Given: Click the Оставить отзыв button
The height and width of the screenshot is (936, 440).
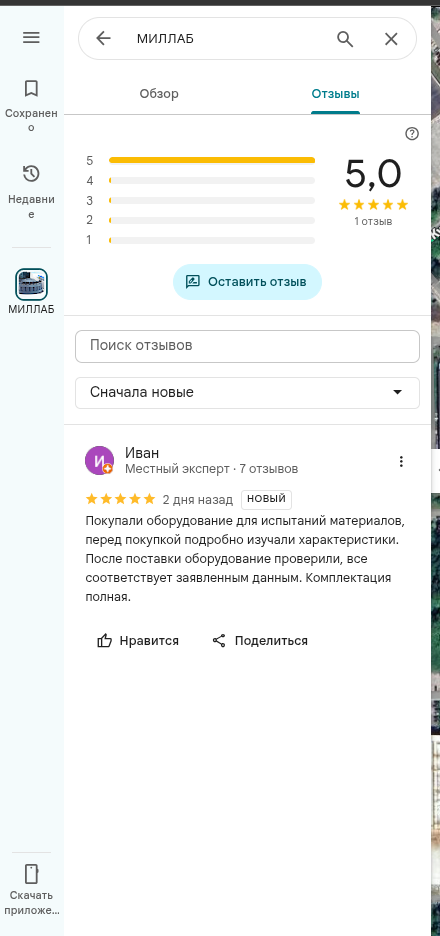Looking at the screenshot, I should pos(247,282).
